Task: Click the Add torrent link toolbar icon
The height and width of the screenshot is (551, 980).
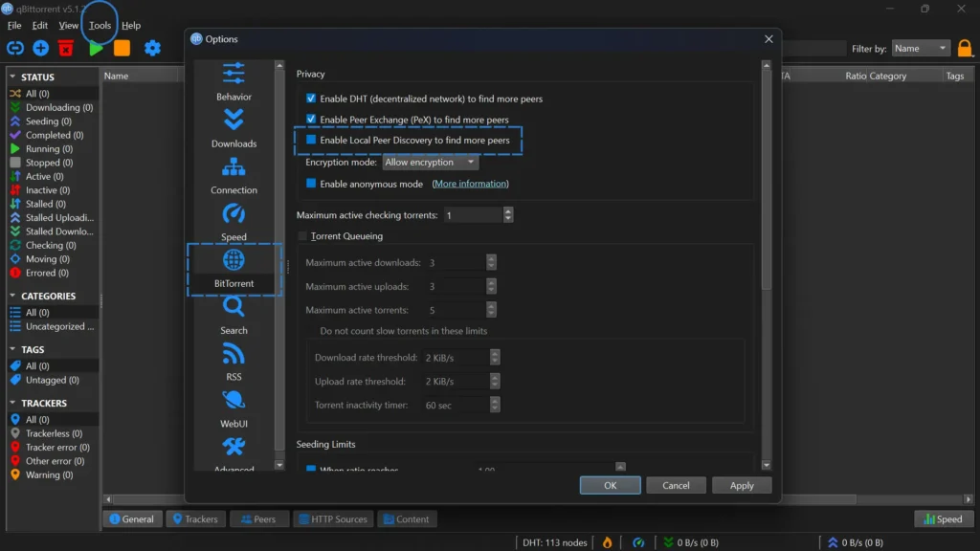Action: pos(15,48)
